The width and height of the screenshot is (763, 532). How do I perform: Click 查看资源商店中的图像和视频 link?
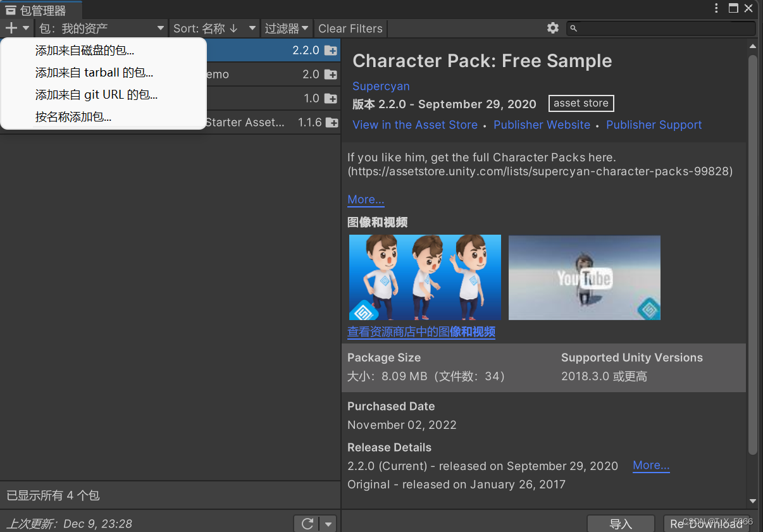421,332
